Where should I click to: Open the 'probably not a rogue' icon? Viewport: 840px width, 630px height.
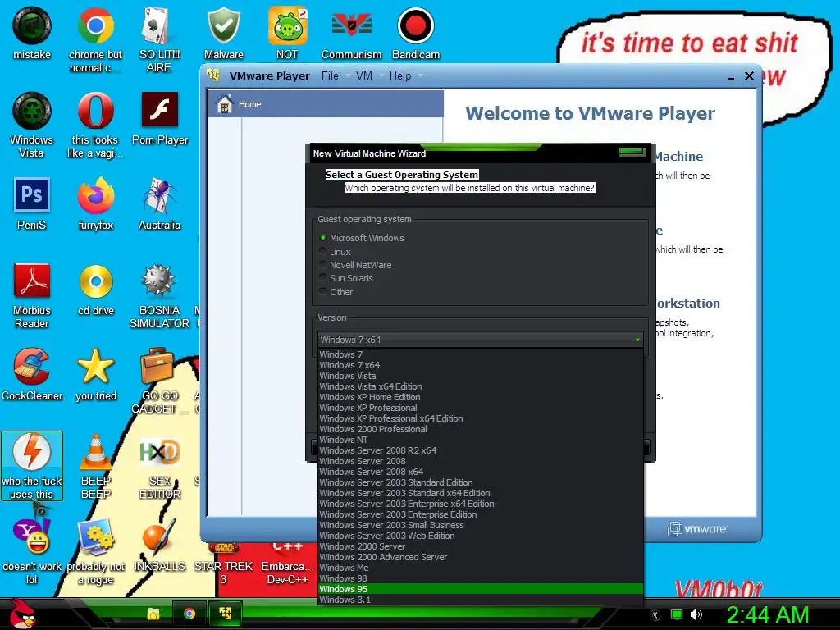click(x=95, y=551)
